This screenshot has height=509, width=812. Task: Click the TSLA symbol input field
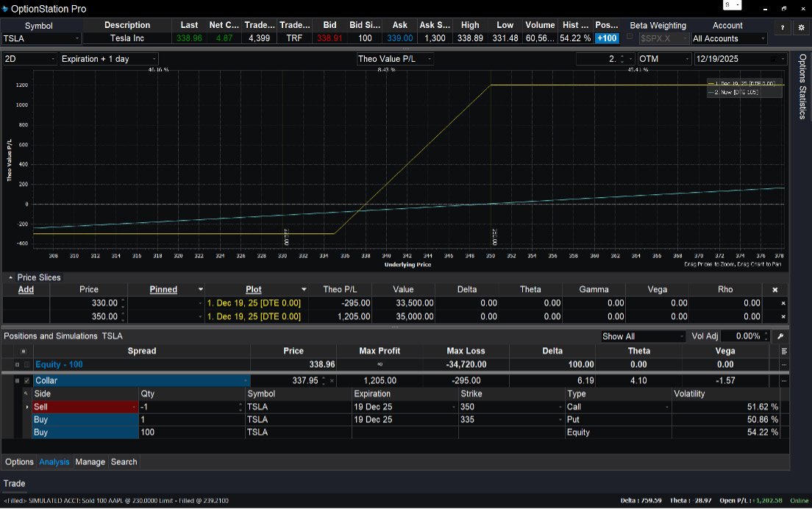pos(37,38)
